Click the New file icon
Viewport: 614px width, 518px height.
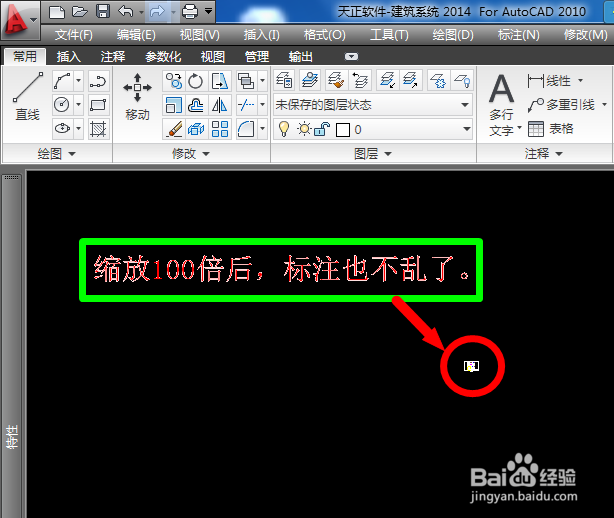[57, 12]
